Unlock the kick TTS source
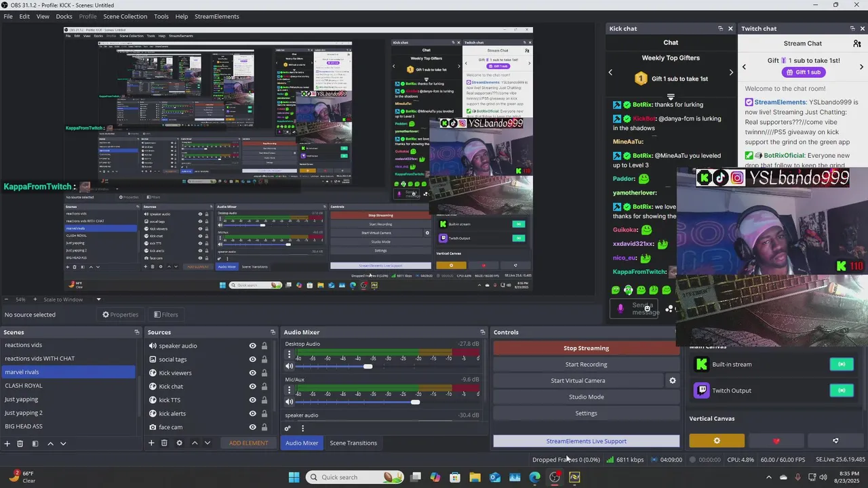 pyautogui.click(x=264, y=400)
